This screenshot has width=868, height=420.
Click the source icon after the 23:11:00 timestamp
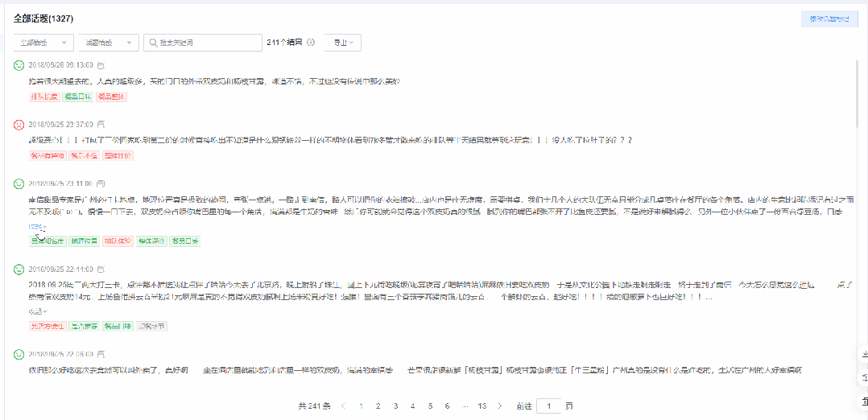pyautogui.click(x=101, y=183)
